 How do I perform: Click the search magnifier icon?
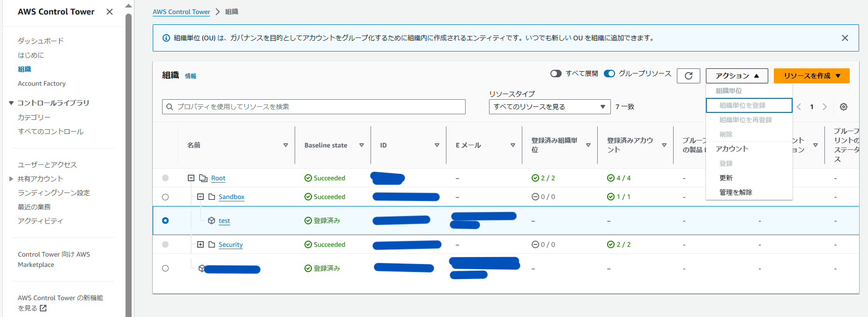click(x=170, y=107)
